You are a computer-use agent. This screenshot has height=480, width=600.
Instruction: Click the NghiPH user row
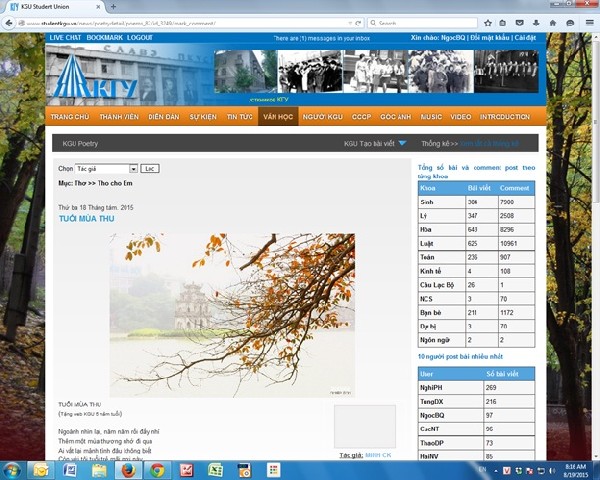coord(476,387)
